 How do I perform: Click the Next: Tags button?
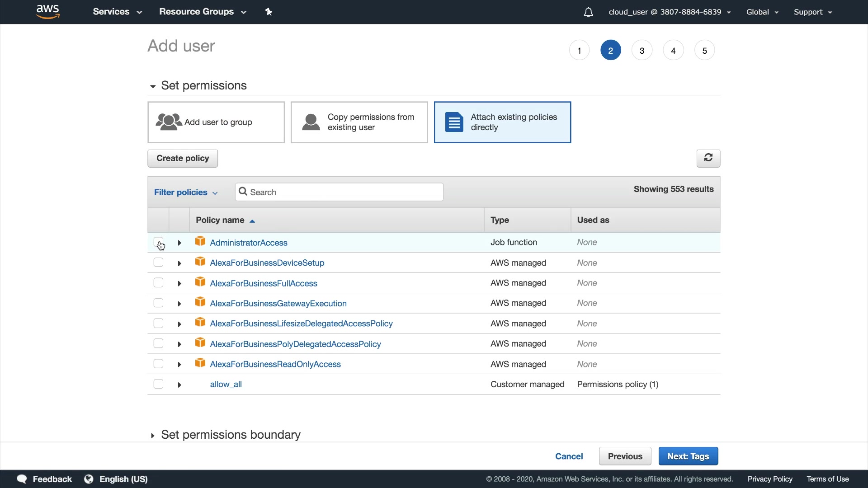(x=688, y=456)
